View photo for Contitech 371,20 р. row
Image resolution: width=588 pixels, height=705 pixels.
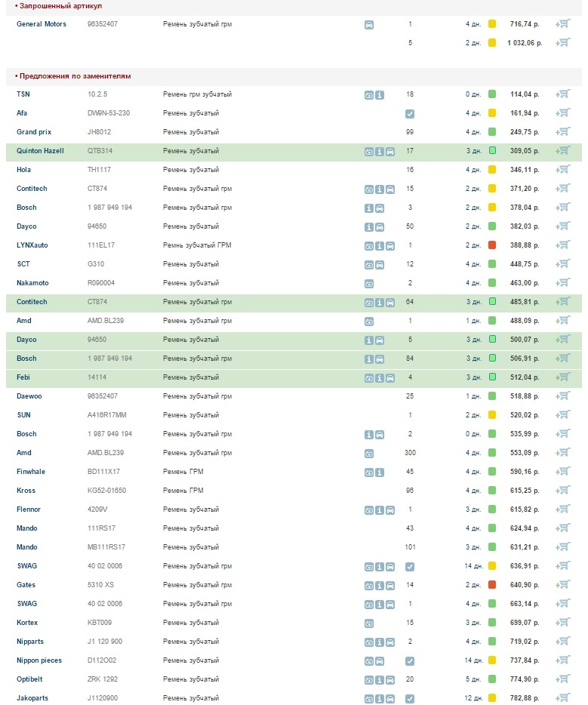click(x=368, y=189)
